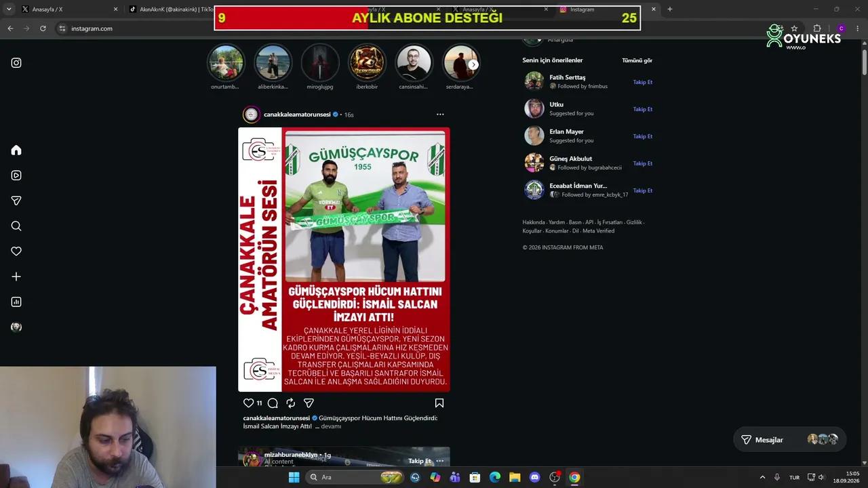This screenshot has height=488, width=868.
Task: View serdaraya story
Action: tap(460, 63)
